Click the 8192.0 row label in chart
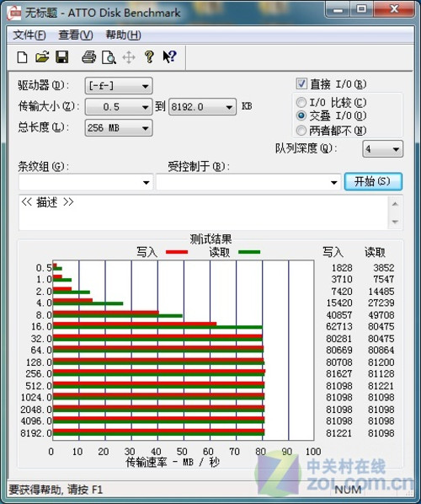The height and width of the screenshot is (504, 421). point(35,433)
